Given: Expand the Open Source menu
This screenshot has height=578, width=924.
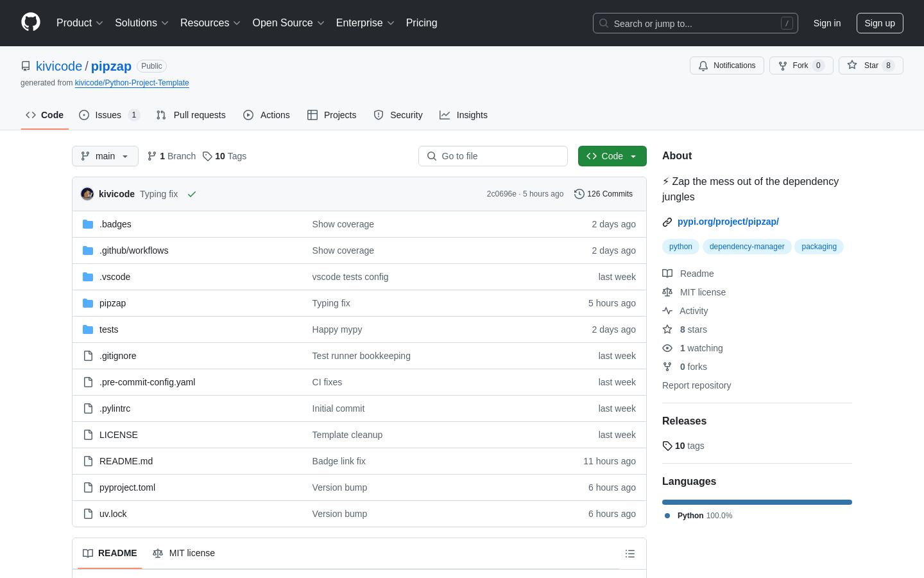Looking at the screenshot, I should (x=289, y=23).
